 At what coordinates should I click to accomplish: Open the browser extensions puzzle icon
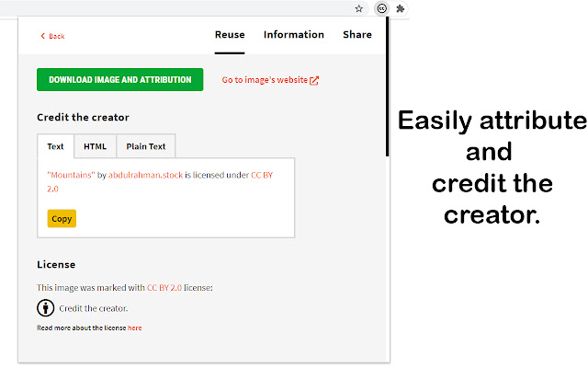(401, 8)
